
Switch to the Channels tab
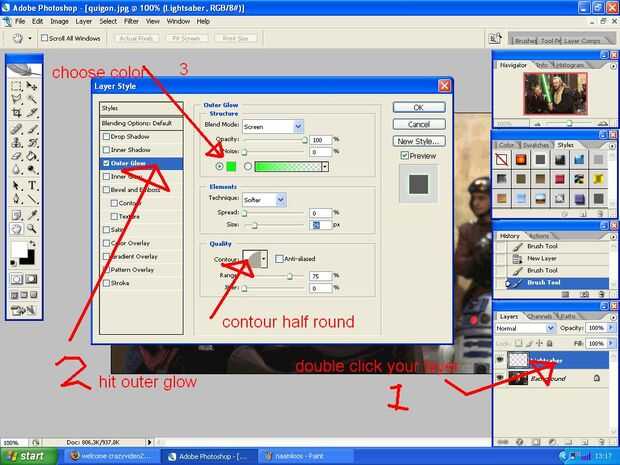point(540,316)
